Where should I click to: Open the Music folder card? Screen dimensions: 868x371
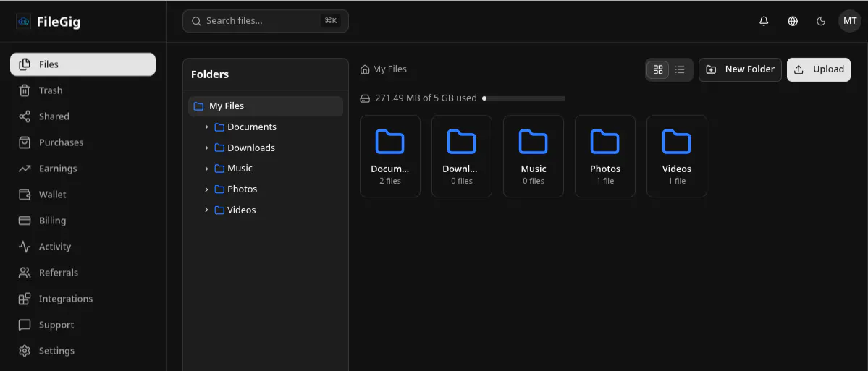(534, 156)
